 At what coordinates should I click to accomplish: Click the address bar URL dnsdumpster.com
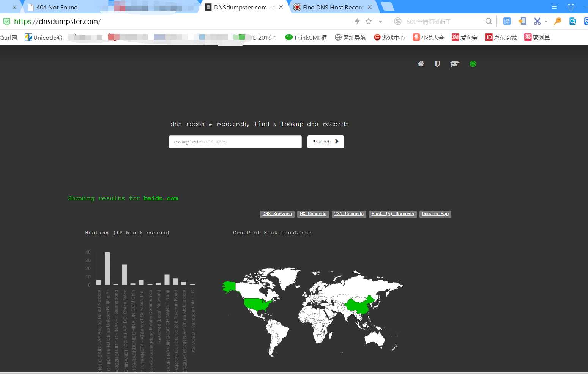pyautogui.click(x=57, y=21)
